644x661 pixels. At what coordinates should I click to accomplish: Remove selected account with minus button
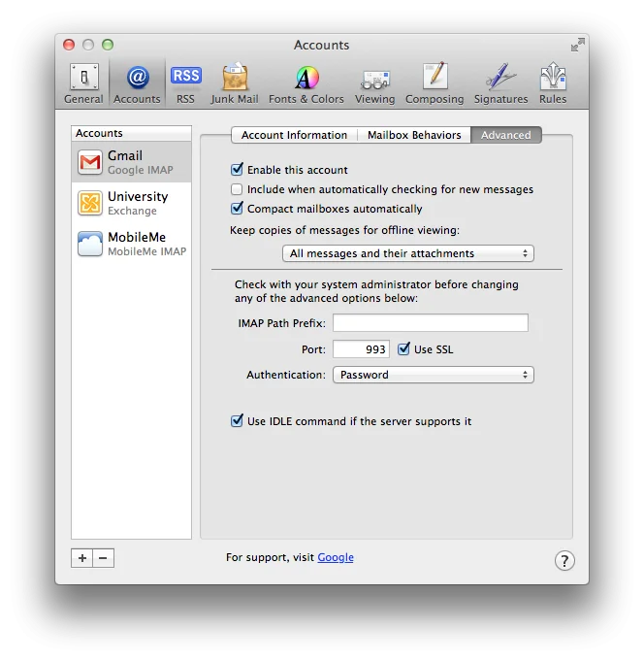(103, 558)
